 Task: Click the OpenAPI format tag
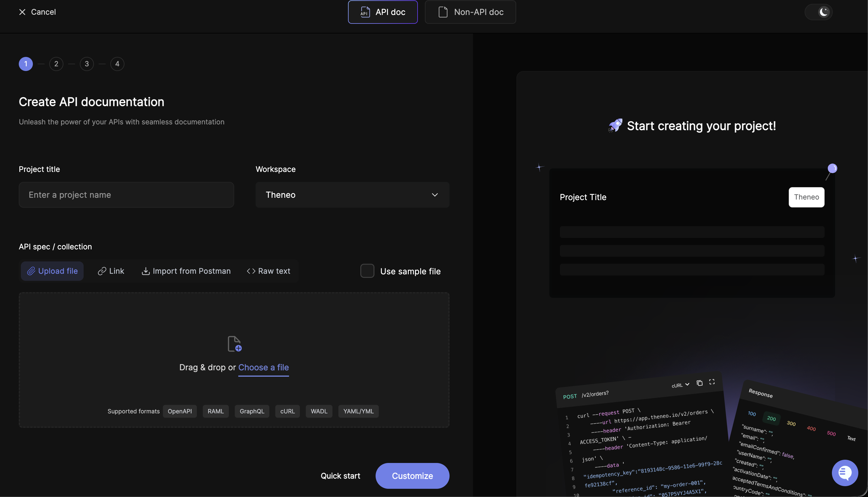point(180,411)
